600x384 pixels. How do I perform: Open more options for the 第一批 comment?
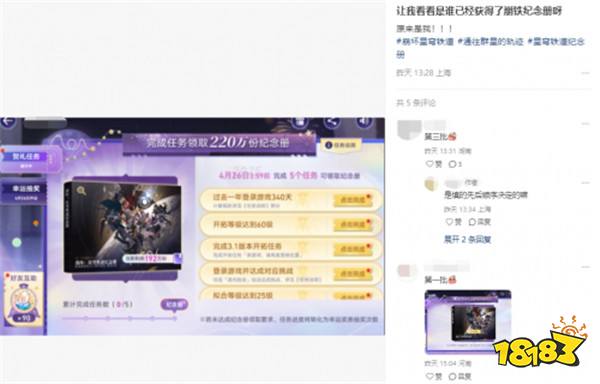tap(585, 266)
